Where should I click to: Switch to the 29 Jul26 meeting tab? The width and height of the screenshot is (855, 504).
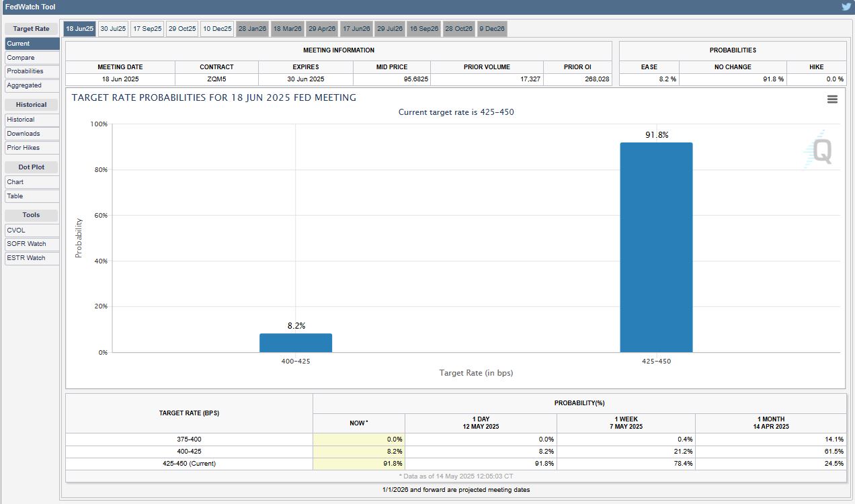click(390, 29)
